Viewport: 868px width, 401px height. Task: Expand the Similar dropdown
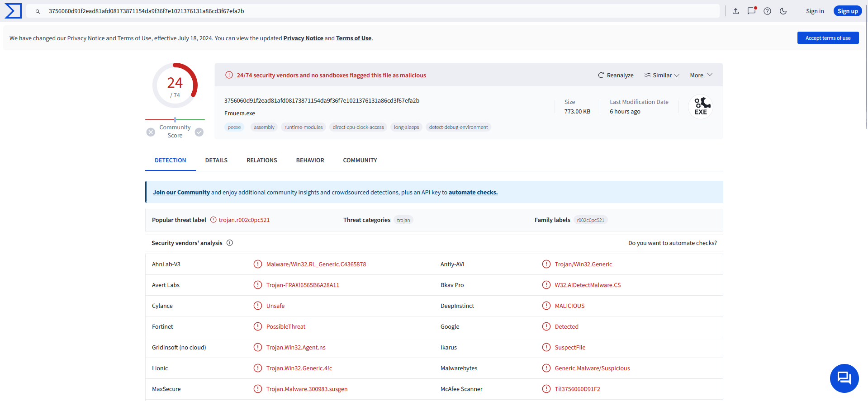pyautogui.click(x=662, y=75)
